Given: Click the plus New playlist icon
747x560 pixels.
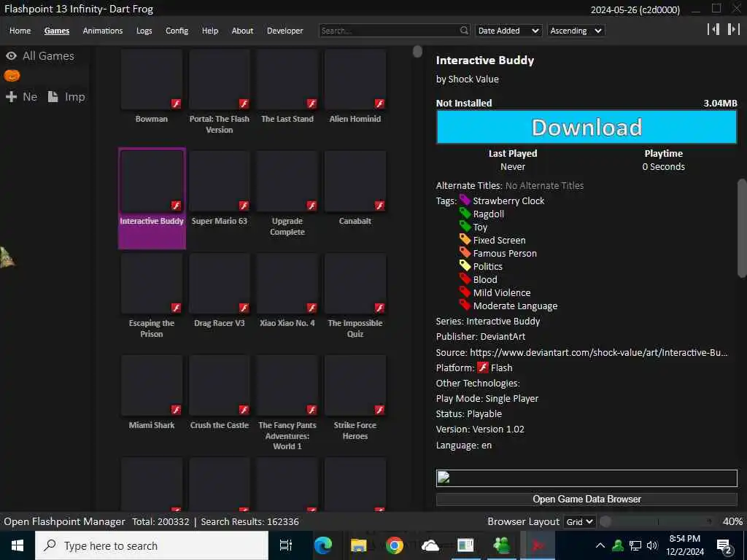Looking at the screenshot, I should (x=11, y=97).
